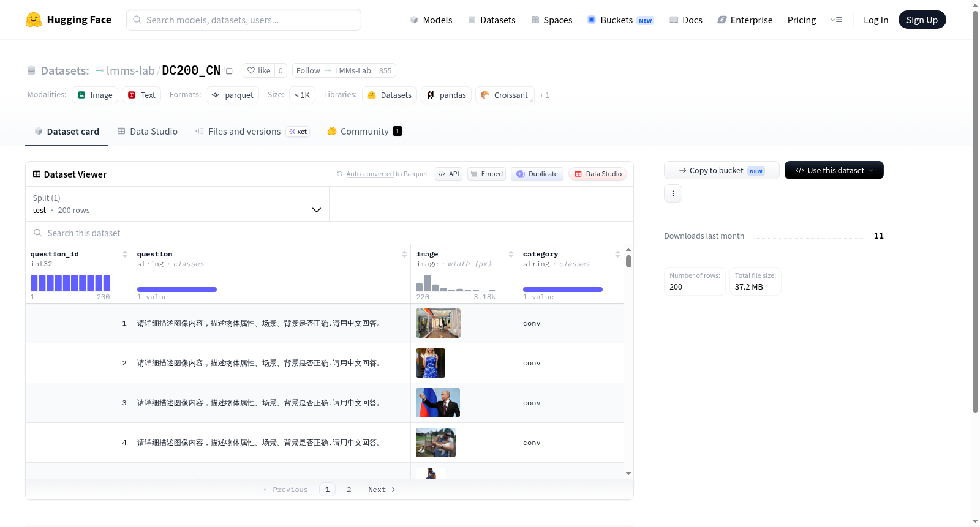Select the Croissant library tag
This screenshot has width=980, height=527.
coord(505,95)
